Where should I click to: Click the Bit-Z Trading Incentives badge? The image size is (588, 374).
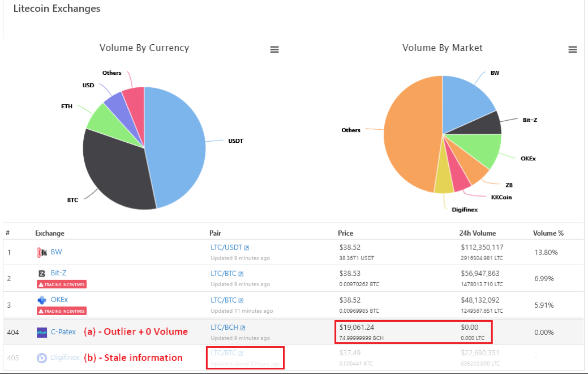point(62,284)
